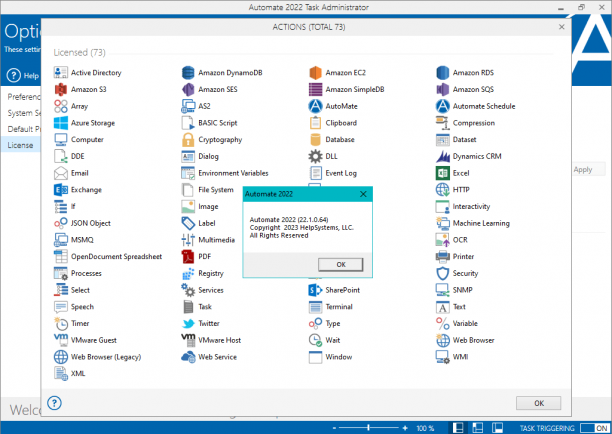Click the Help item in sidebar
Viewport: 612px width, 434px height.
[23, 75]
